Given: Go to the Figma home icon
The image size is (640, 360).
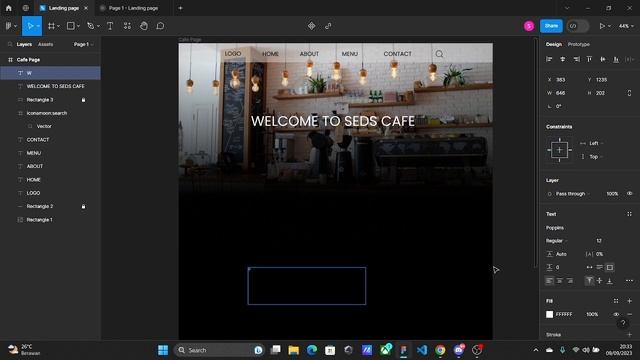Looking at the screenshot, I should pyautogui.click(x=9, y=8).
